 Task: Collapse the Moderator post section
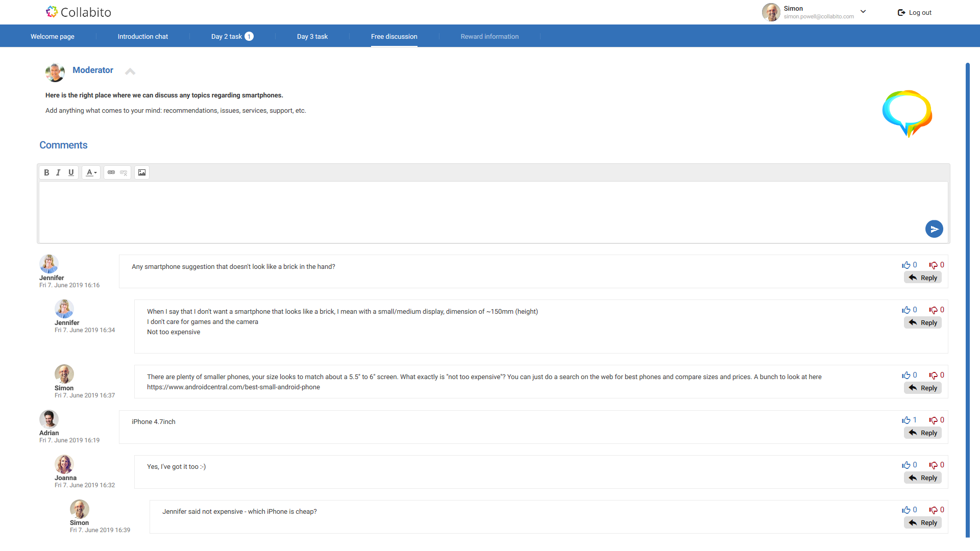(x=130, y=71)
